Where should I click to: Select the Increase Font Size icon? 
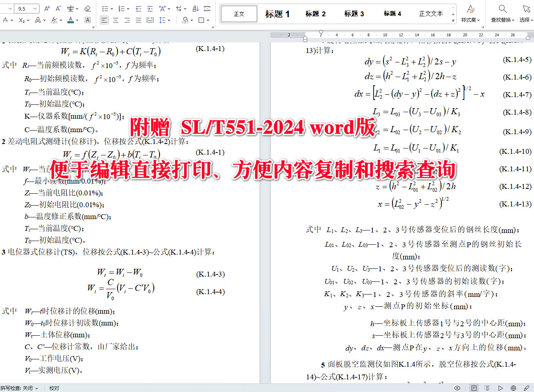pos(47,9)
